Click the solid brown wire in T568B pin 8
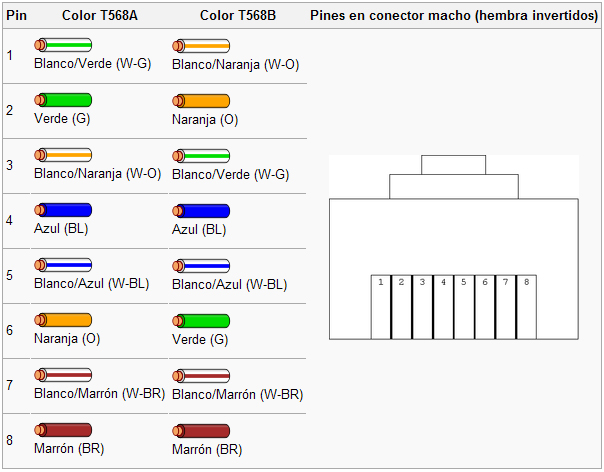 pyautogui.click(x=201, y=431)
